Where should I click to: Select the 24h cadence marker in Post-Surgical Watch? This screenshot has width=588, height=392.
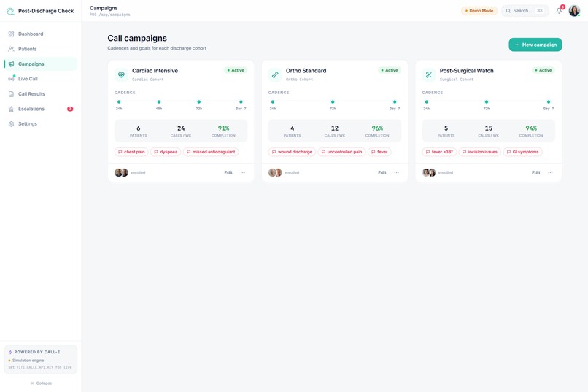pos(426,102)
